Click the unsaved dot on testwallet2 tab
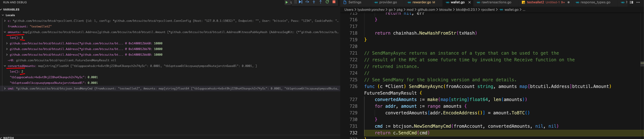This screenshot has height=139, width=644. click(x=568, y=2)
